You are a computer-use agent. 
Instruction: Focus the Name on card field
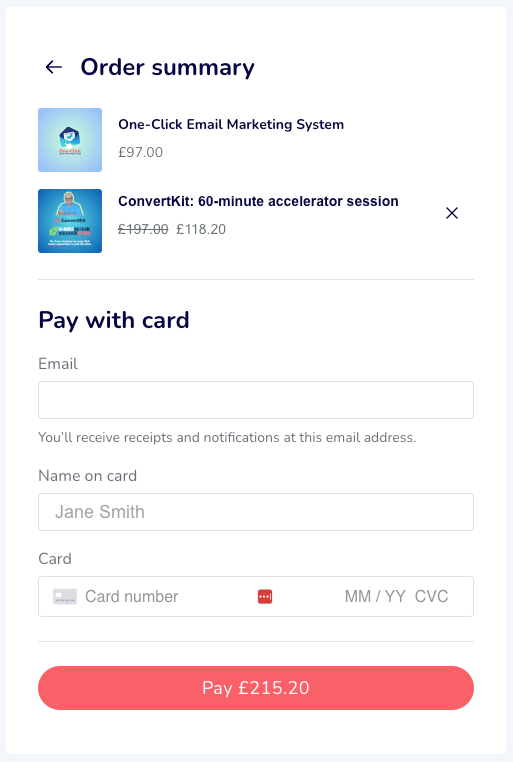click(256, 512)
